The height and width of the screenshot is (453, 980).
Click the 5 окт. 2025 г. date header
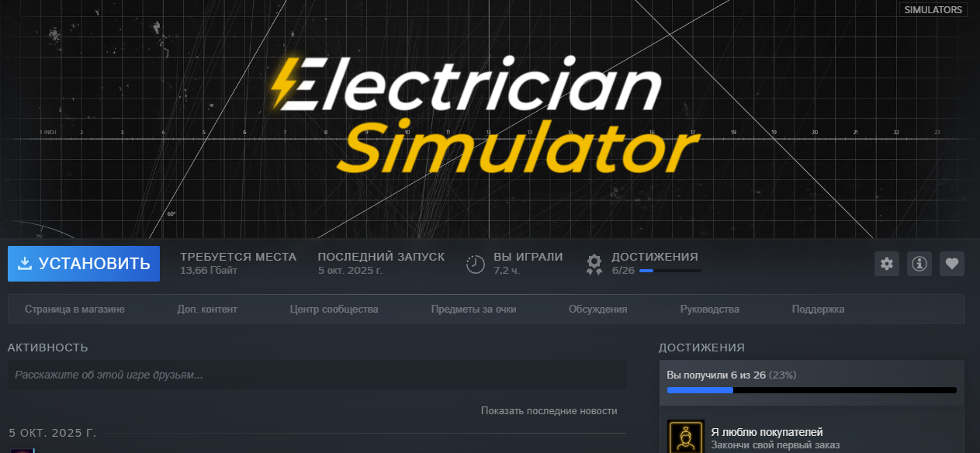tap(53, 433)
